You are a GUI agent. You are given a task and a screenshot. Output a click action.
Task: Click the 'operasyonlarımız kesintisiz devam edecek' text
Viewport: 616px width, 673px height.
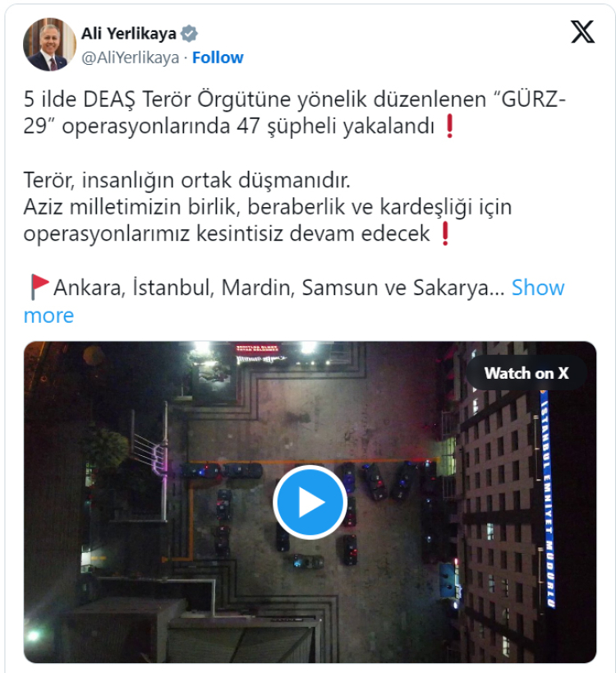[227, 234]
